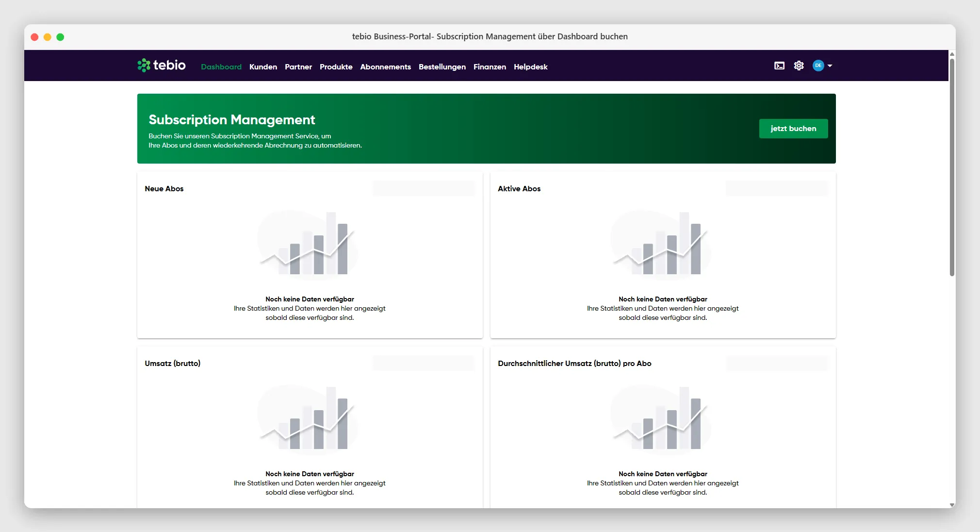Image resolution: width=980 pixels, height=532 pixels.
Task: Open the Produkte menu item
Action: (x=336, y=66)
